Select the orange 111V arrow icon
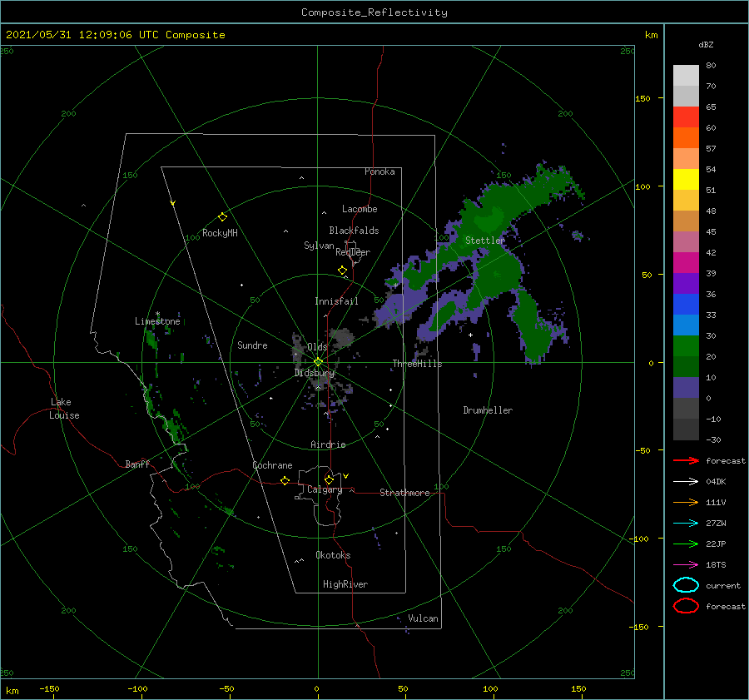Image resolution: width=749 pixels, height=700 pixels. [686, 502]
